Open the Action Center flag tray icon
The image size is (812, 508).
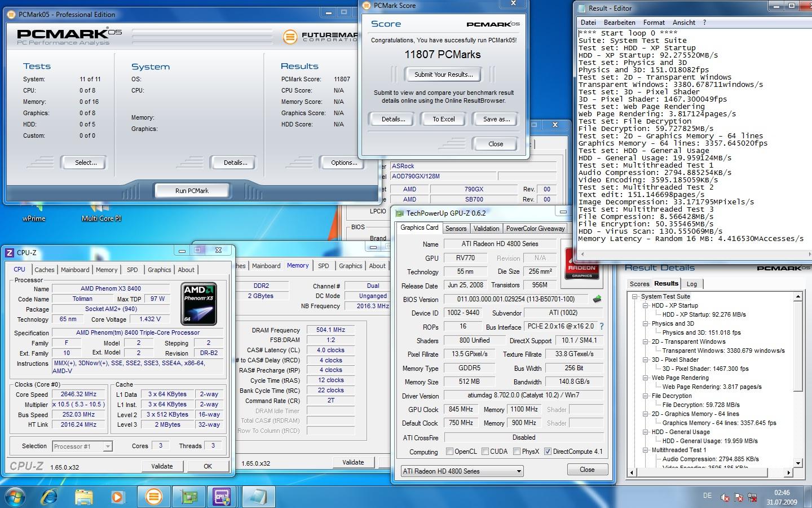click(x=739, y=498)
